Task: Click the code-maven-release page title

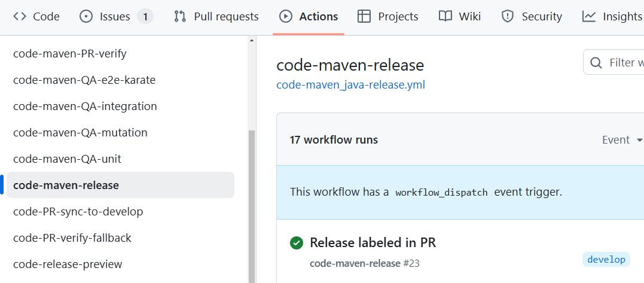Action: coord(350,65)
